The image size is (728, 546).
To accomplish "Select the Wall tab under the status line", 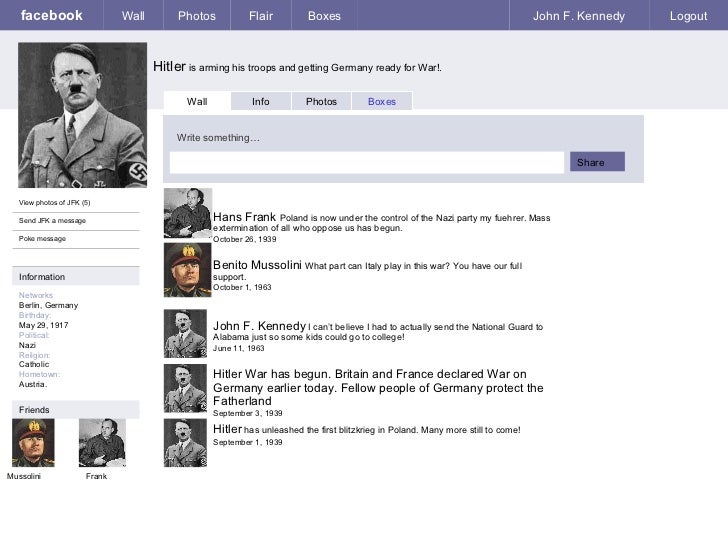I will point(197,101).
